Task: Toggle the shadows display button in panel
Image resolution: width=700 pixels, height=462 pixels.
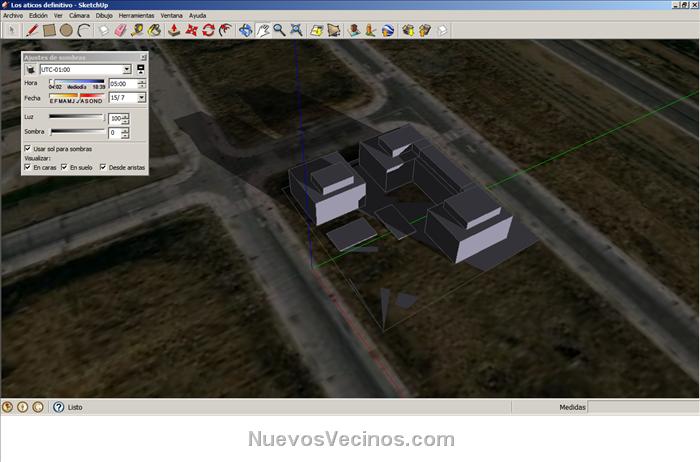Action: [30, 70]
